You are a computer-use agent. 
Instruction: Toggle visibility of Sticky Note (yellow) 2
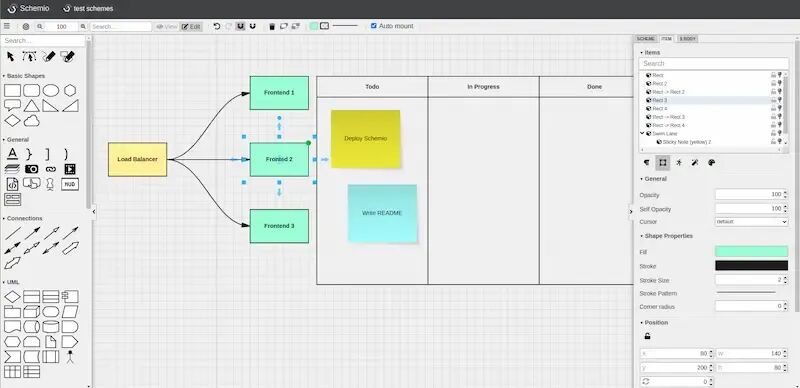tap(780, 142)
